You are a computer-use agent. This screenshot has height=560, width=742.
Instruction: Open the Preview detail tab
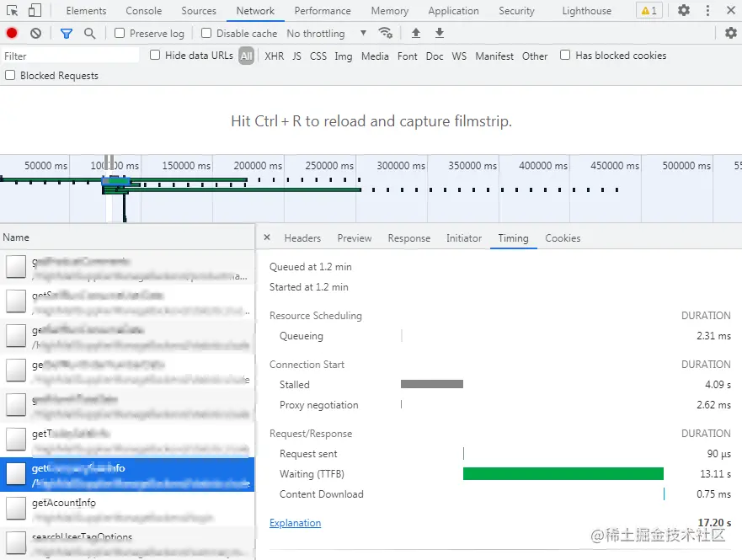(x=355, y=238)
